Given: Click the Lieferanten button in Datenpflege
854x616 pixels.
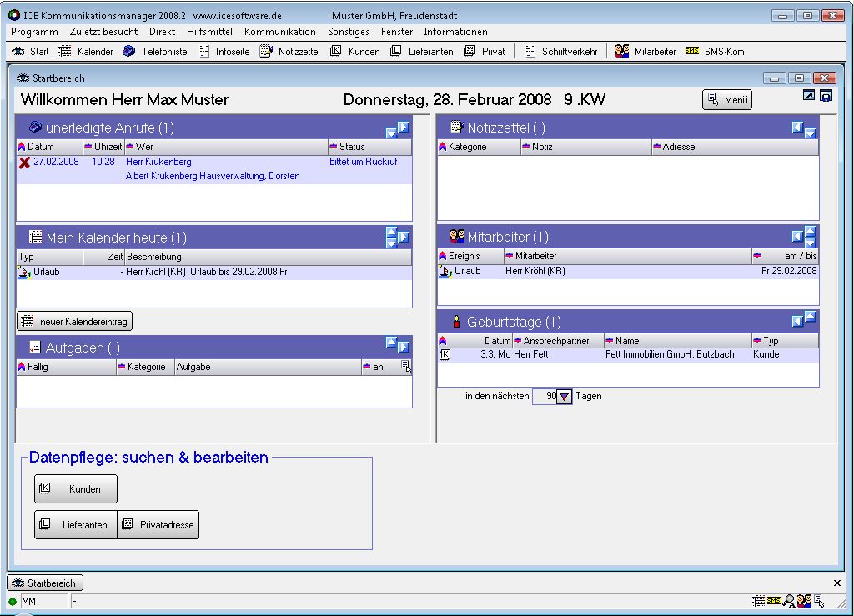Looking at the screenshot, I should click(x=76, y=525).
